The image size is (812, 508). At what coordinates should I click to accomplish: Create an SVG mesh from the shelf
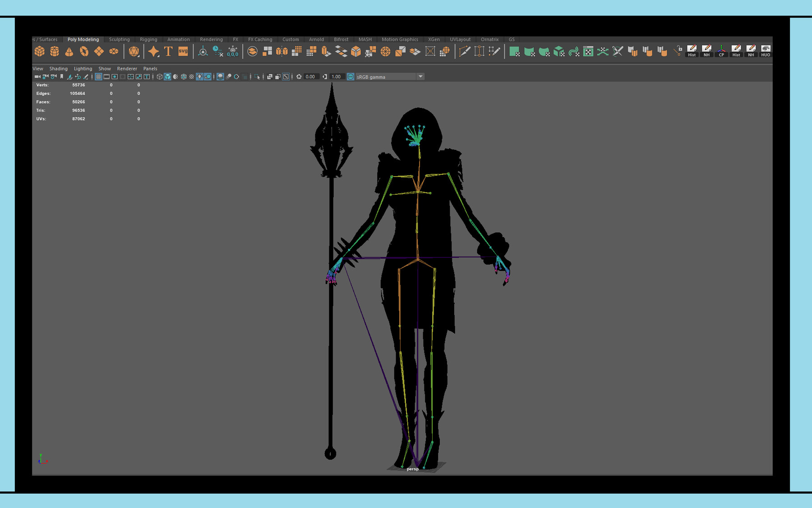[183, 51]
